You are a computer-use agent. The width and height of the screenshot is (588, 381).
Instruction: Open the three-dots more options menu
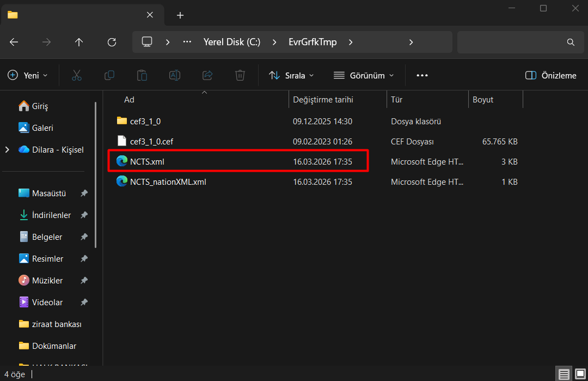(x=422, y=75)
